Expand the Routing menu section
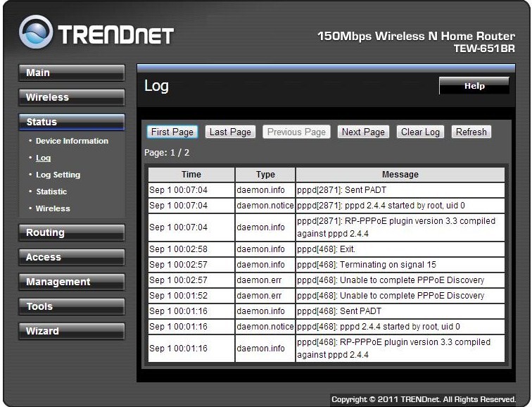This screenshot has height=407, width=532. pos(71,232)
